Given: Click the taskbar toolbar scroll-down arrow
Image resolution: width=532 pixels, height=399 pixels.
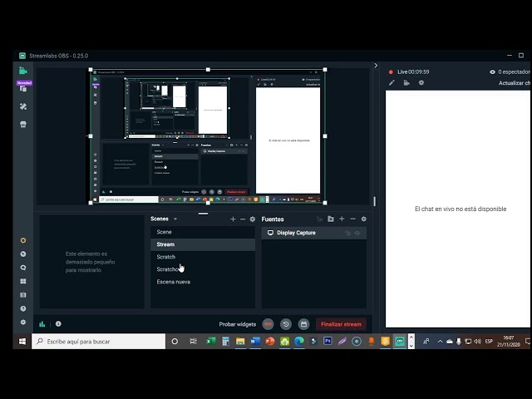Looking at the screenshot, I should click(x=411, y=346).
